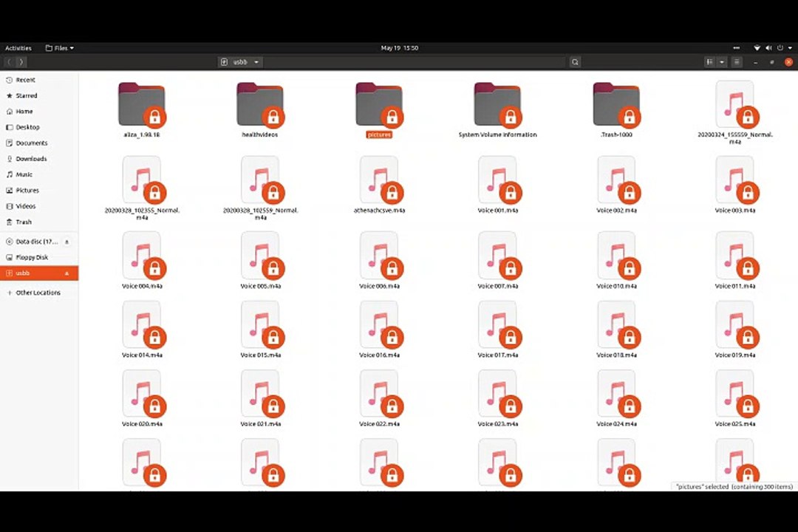Select the Voice 022.m4a file icon

click(379, 393)
